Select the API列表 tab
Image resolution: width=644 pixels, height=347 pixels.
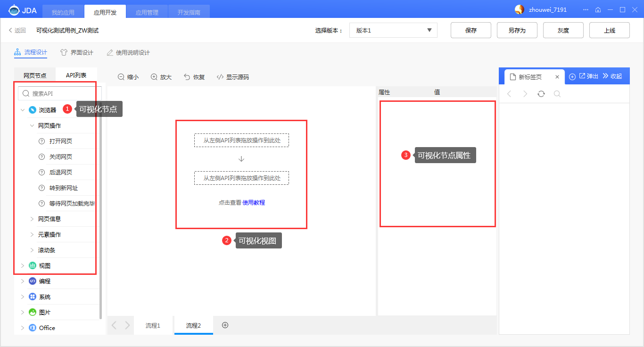click(x=76, y=75)
